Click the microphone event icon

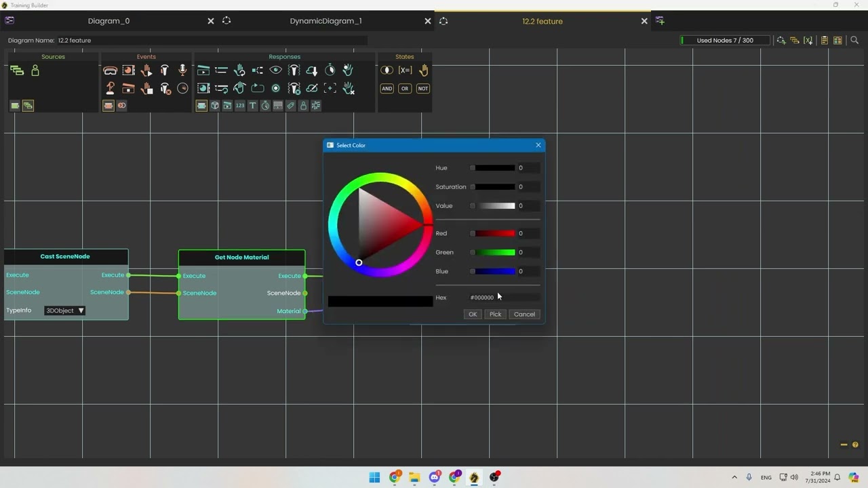[x=182, y=70]
